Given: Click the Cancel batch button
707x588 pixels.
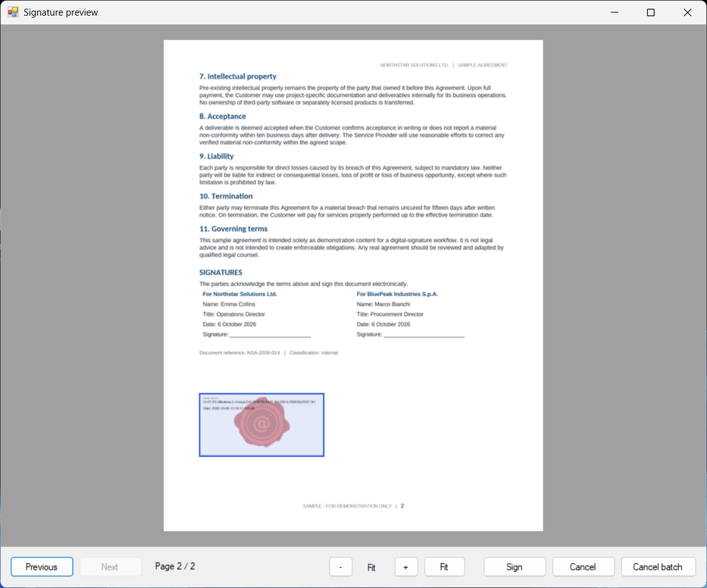Looking at the screenshot, I should tap(658, 567).
